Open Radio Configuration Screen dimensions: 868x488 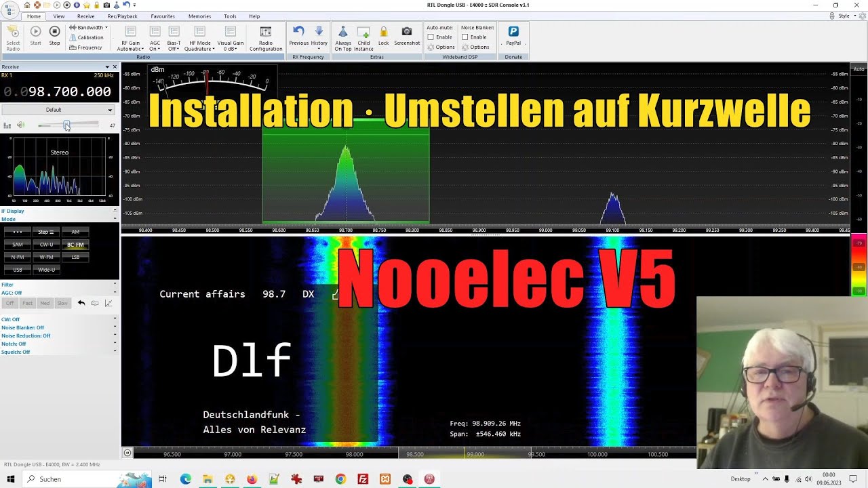[x=266, y=39]
